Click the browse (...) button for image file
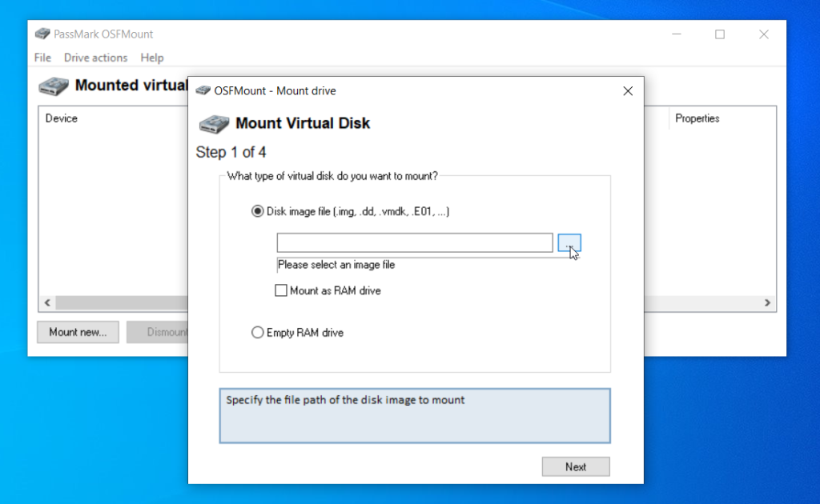Screen dimensions: 820x504 (x=569, y=243)
